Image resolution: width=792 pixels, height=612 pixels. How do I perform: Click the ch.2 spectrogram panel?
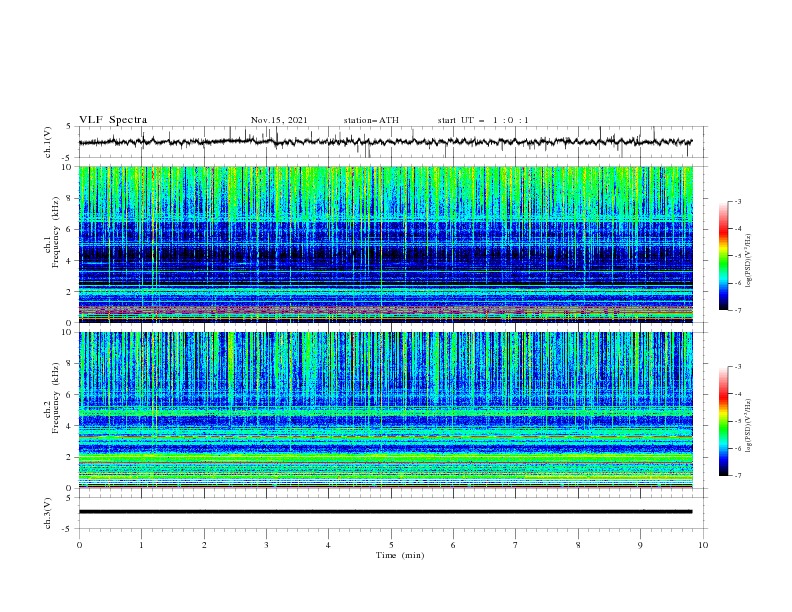click(x=385, y=410)
